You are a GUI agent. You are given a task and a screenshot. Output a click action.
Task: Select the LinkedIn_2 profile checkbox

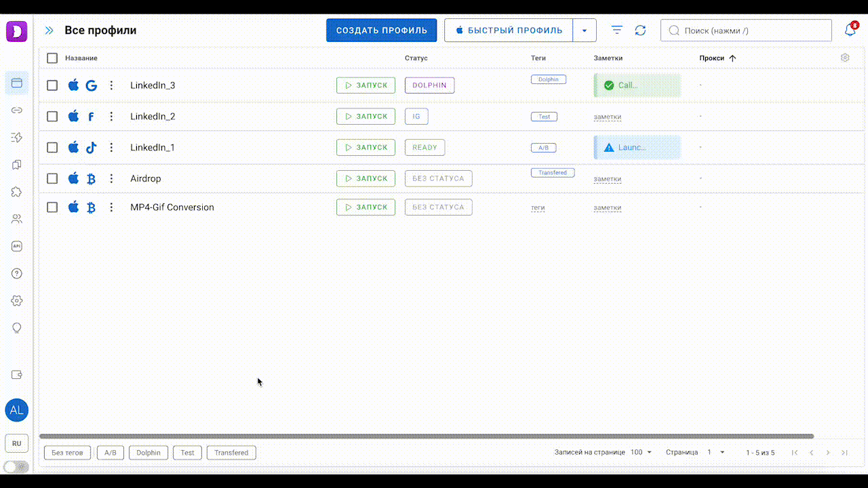coord(52,117)
